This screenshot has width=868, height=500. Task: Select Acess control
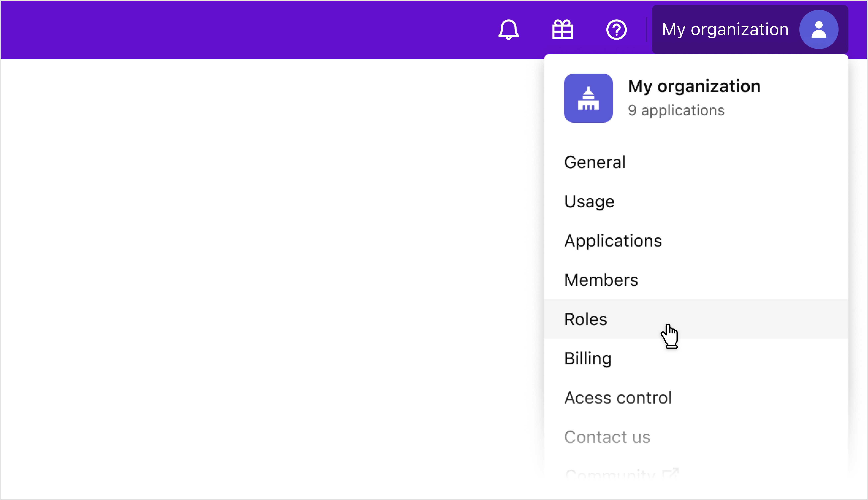(618, 397)
